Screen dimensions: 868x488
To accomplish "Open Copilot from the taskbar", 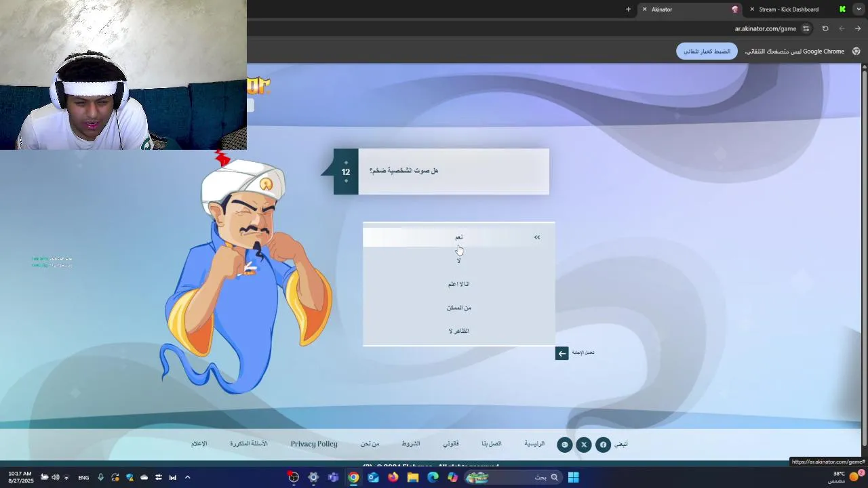I will point(452,477).
